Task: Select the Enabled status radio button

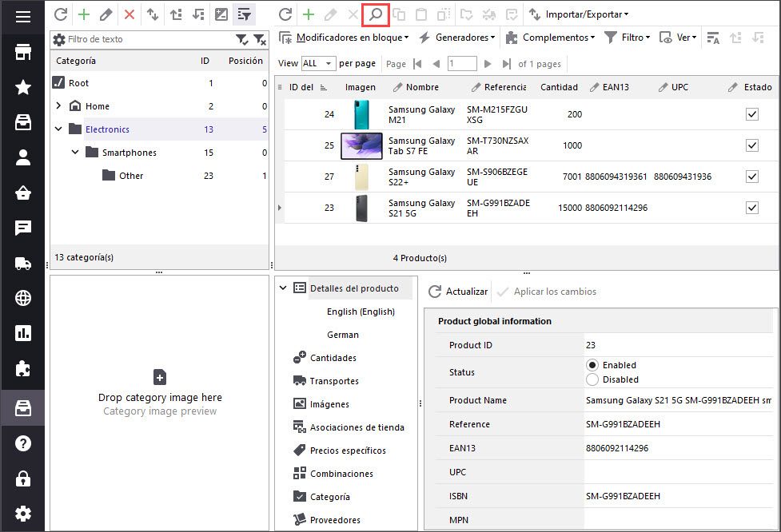Action: tap(592, 365)
